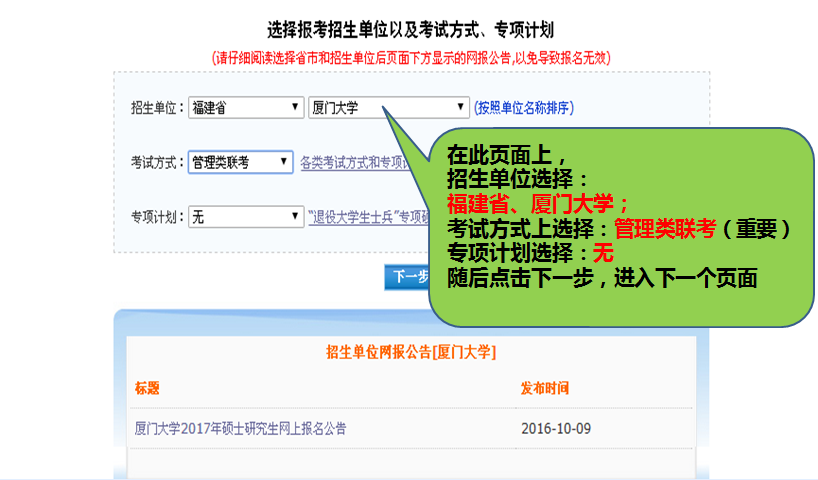Open the 退役大学生士兵 special plan link
The height and width of the screenshot is (480, 818).
click(360, 216)
